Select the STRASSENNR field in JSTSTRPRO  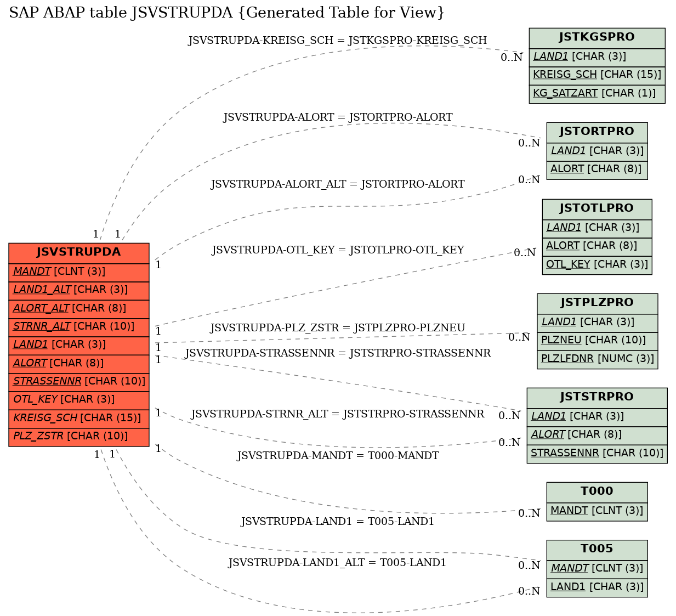(x=597, y=454)
